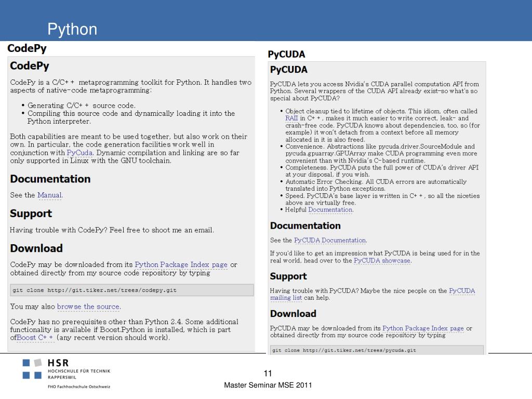Click PyCUDA's Download heading
This screenshot has width=532, height=399.
coord(293,313)
